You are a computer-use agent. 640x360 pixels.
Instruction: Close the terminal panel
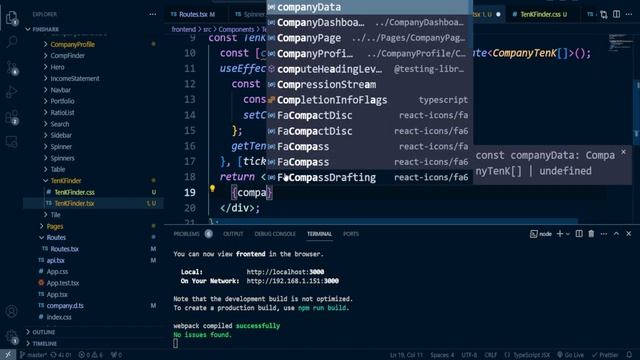coord(629,234)
